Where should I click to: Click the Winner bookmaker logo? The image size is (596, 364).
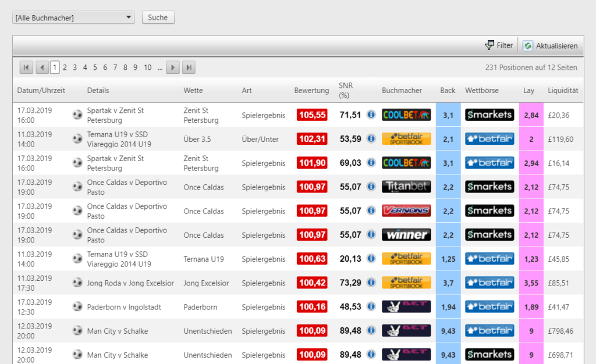(406, 234)
